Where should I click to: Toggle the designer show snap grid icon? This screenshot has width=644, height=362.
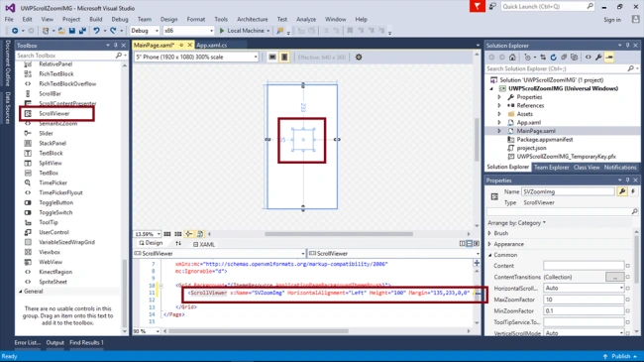pos(167,234)
